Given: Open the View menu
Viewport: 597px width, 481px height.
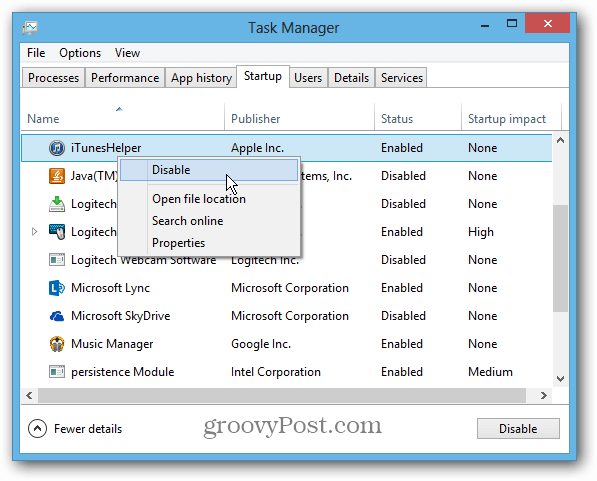Looking at the screenshot, I should pos(128,53).
